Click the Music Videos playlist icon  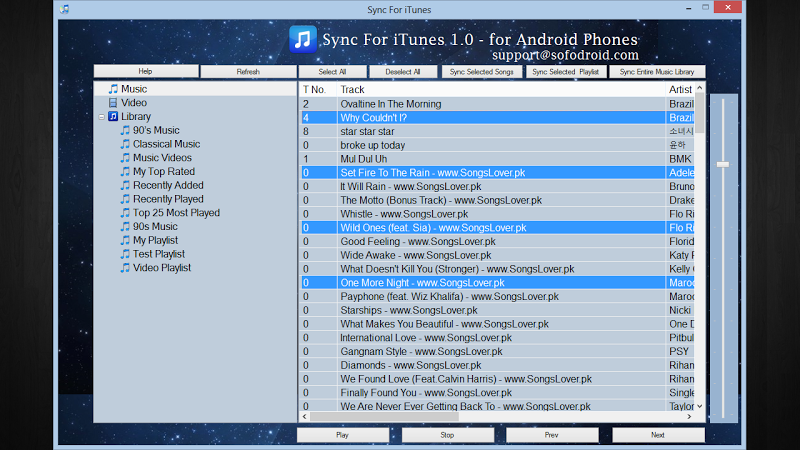click(x=125, y=158)
